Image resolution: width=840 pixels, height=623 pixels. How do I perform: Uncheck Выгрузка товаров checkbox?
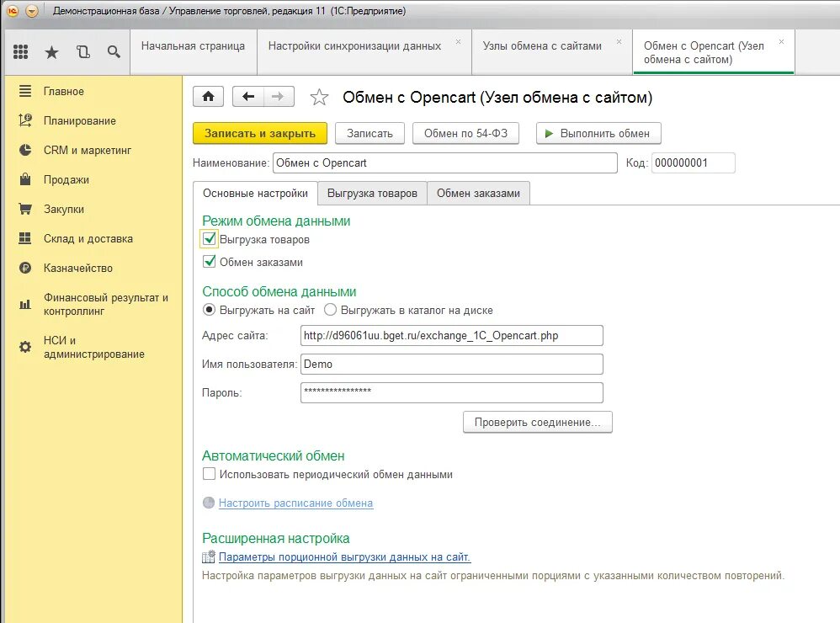(x=210, y=238)
